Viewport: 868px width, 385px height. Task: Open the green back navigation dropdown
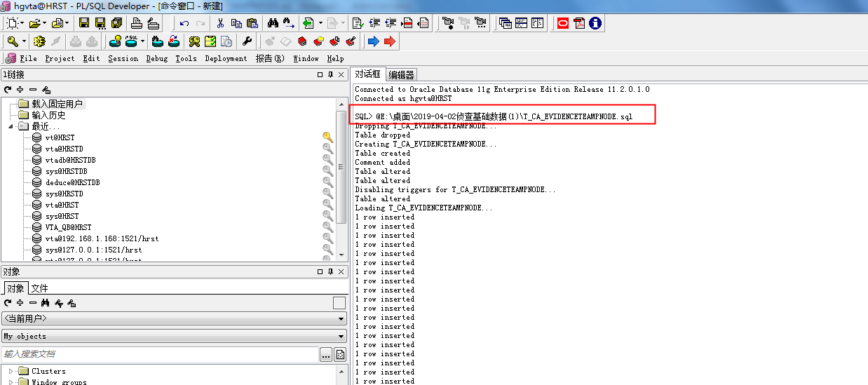click(320, 23)
